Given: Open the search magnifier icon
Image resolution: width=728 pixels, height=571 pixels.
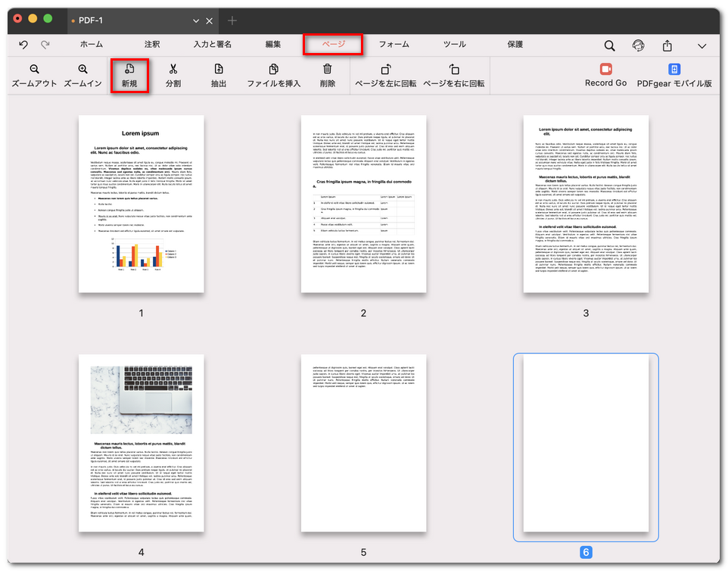Looking at the screenshot, I should pyautogui.click(x=609, y=45).
